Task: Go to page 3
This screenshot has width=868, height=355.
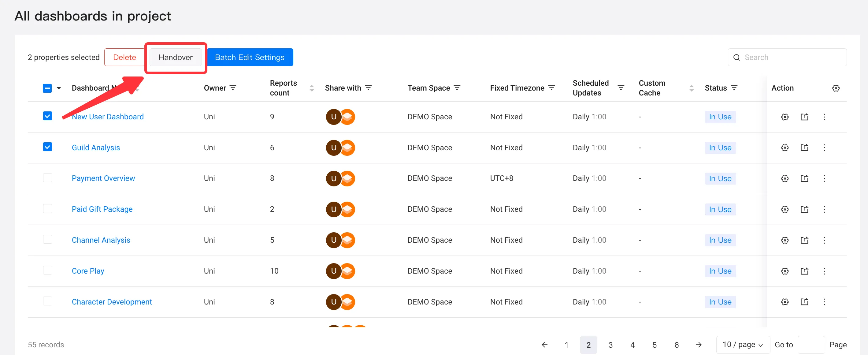Action: click(610, 345)
